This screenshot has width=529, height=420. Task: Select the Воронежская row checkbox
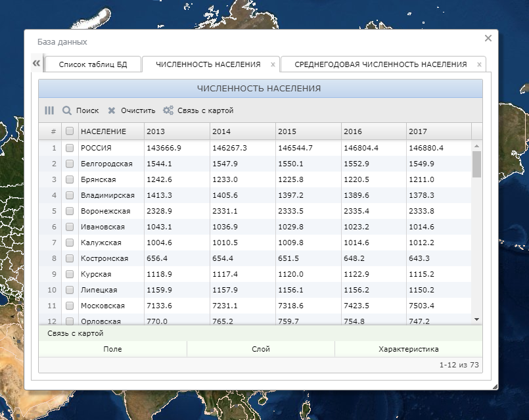(70, 212)
